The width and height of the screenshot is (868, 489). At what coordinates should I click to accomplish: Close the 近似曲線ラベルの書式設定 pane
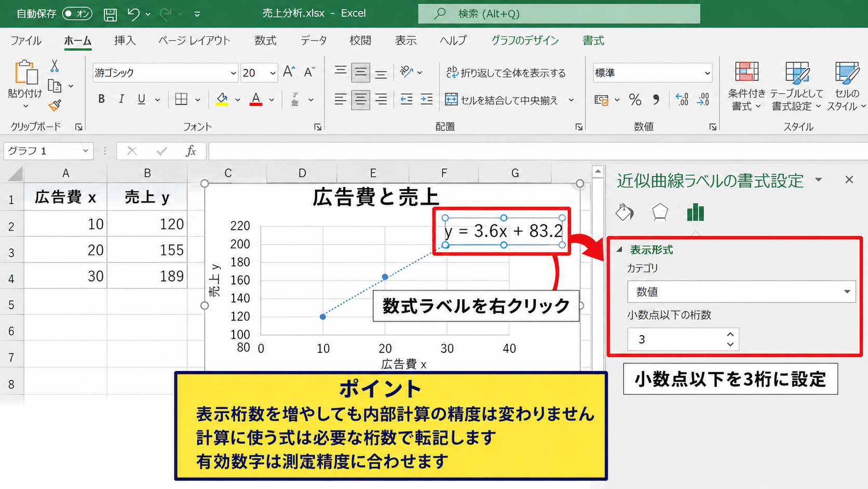click(x=849, y=180)
